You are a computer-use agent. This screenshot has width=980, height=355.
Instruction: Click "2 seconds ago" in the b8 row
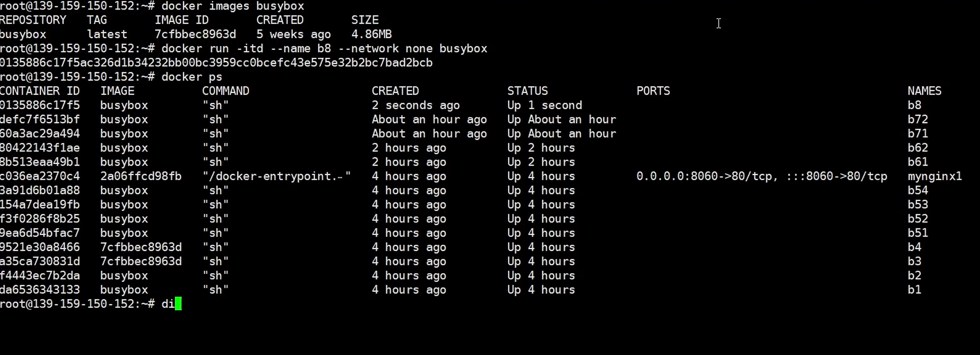point(416,105)
